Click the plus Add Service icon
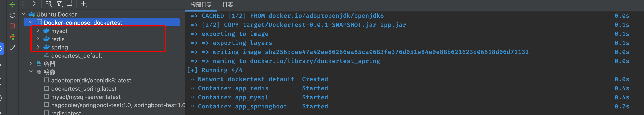Screen dimensions: 644x115 pos(84,4)
